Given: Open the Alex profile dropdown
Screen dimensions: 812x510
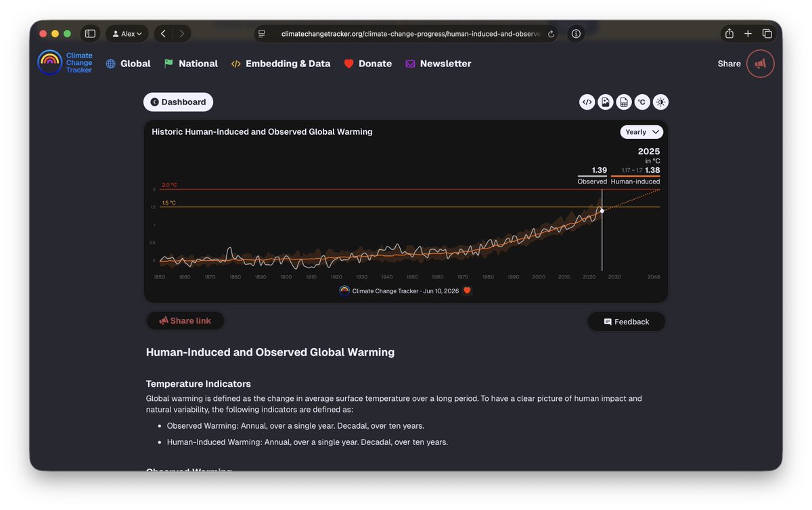Looking at the screenshot, I should 127,34.
